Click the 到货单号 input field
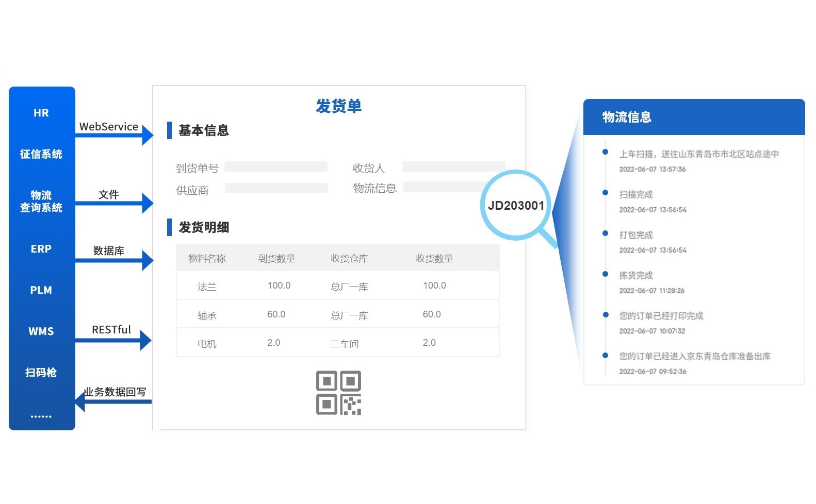 (276, 166)
